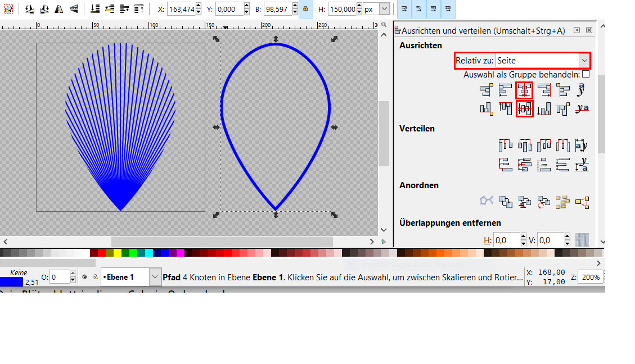Toggle scale stroke width with object
The image size is (635, 364).
point(404,9)
